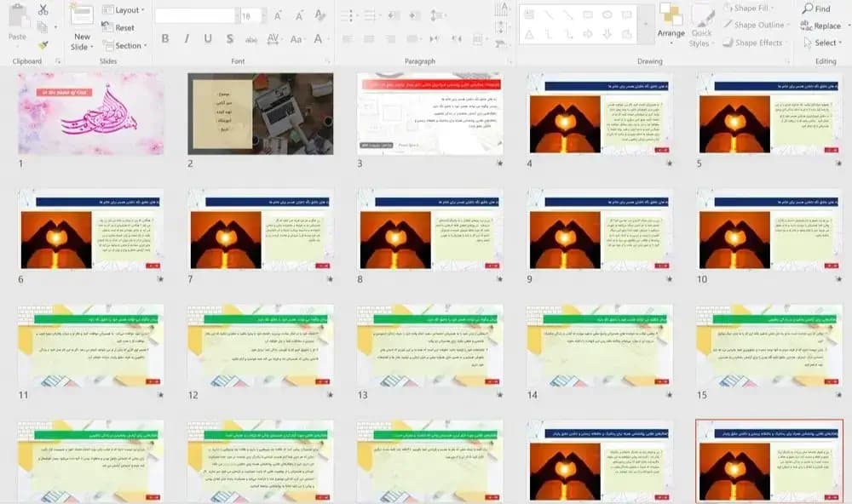Screen dimensions: 852x504
Task: Click the Bullets list icon
Action: coord(349,15)
